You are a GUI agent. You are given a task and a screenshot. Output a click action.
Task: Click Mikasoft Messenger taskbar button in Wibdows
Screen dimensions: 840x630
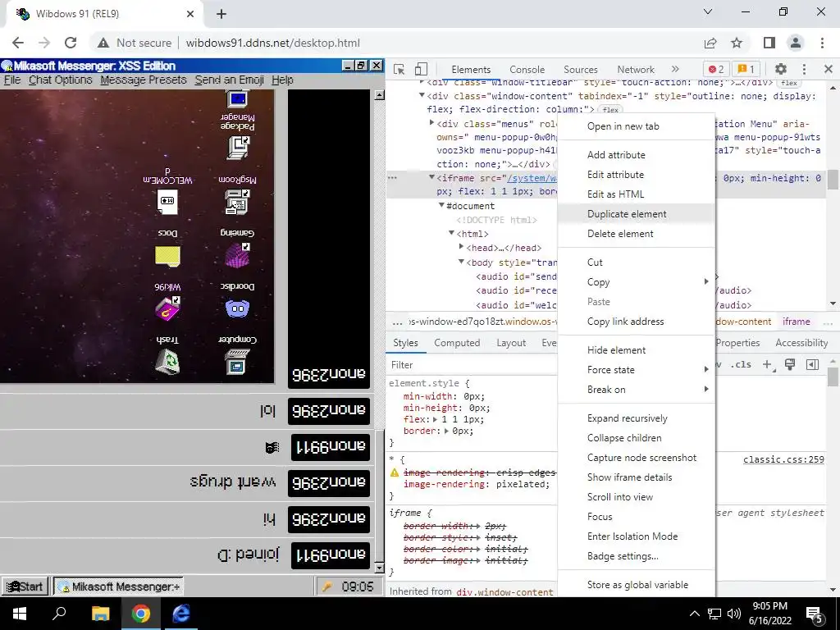tap(119, 587)
